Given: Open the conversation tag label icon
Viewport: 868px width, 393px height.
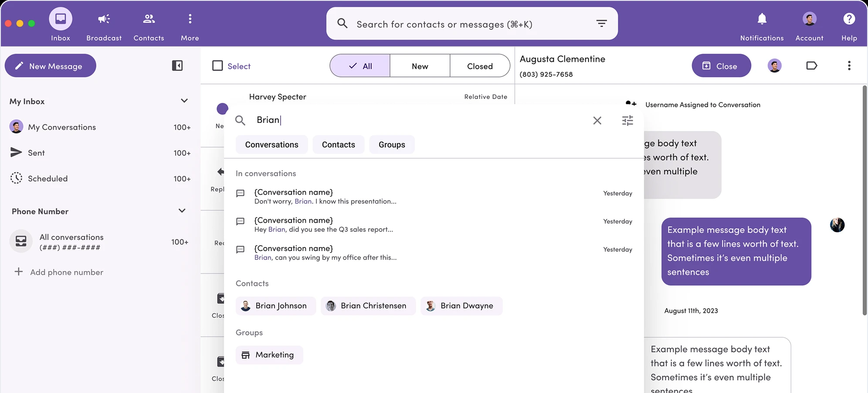Looking at the screenshot, I should coord(811,65).
